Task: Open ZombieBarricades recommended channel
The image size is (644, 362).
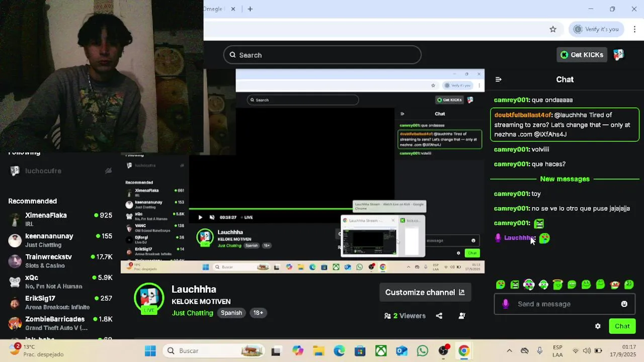Action: tap(60, 323)
